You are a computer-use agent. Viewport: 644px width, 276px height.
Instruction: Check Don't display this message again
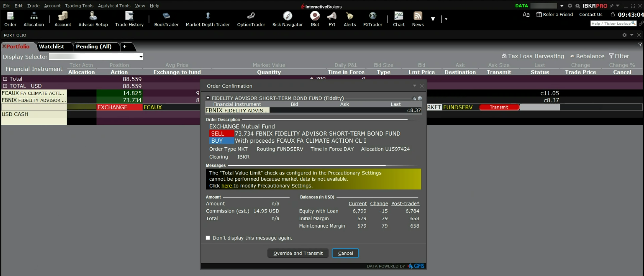click(208, 238)
